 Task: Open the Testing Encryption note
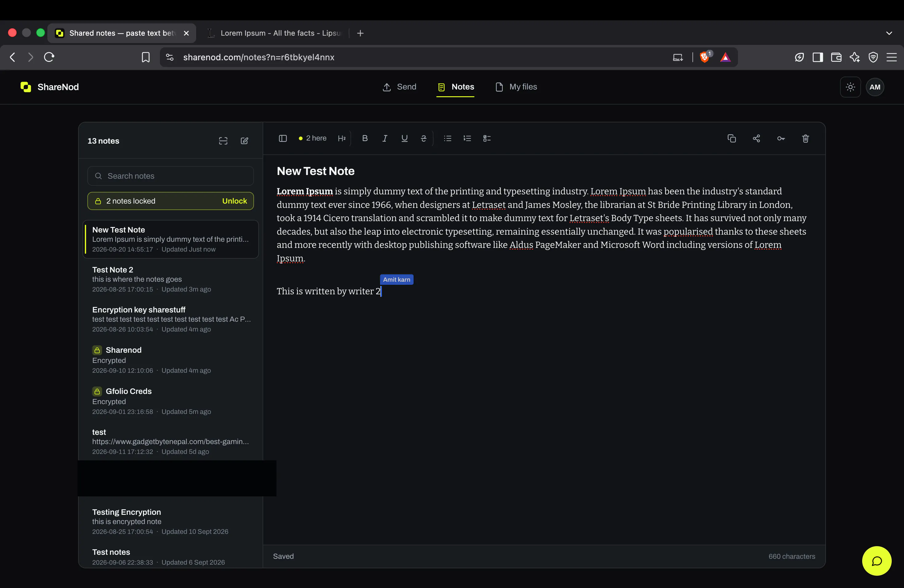(171, 522)
